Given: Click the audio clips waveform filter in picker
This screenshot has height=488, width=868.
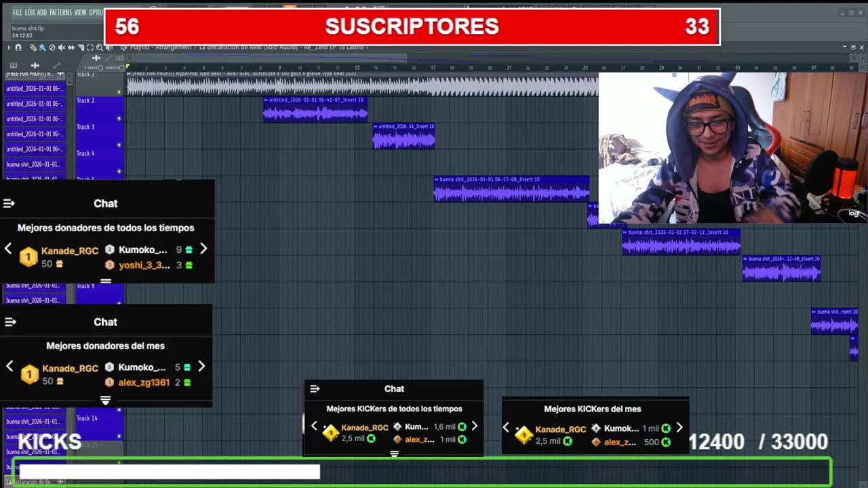Looking at the screenshot, I should (35, 65).
